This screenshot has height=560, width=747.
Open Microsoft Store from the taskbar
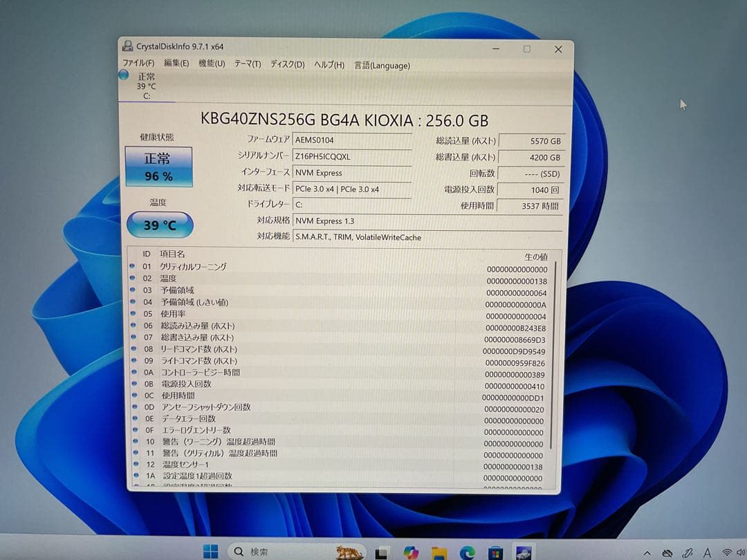tap(495, 552)
